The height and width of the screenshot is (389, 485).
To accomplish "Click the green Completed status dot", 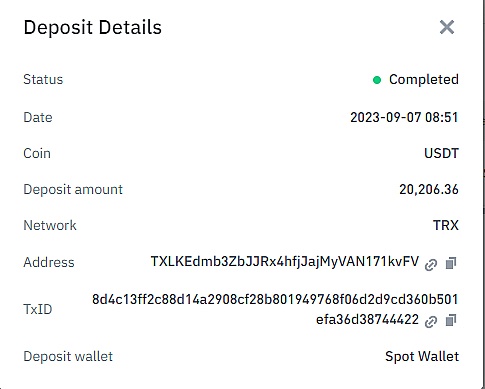I will pos(377,80).
